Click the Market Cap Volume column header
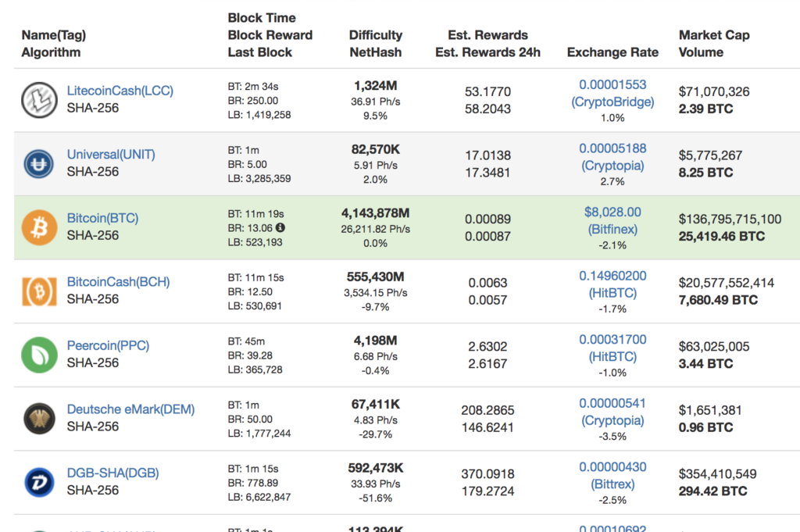The height and width of the screenshot is (532, 800). pyautogui.click(x=714, y=44)
